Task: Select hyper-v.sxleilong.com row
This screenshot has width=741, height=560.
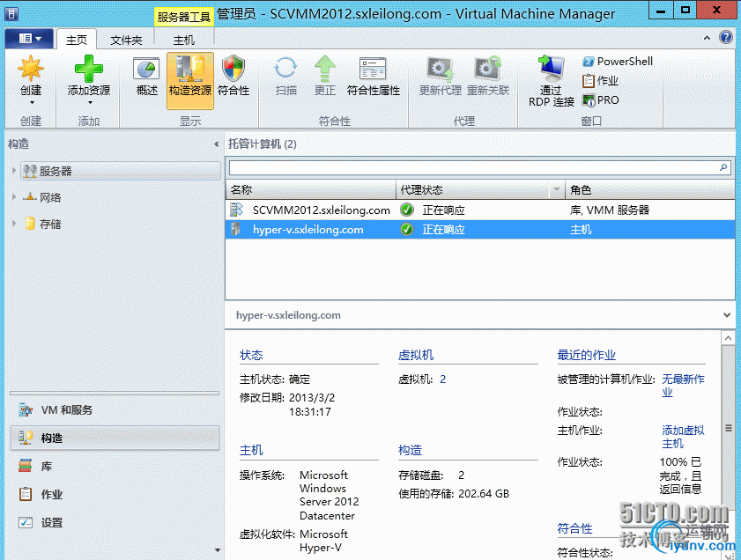Action: pyautogui.click(x=480, y=230)
